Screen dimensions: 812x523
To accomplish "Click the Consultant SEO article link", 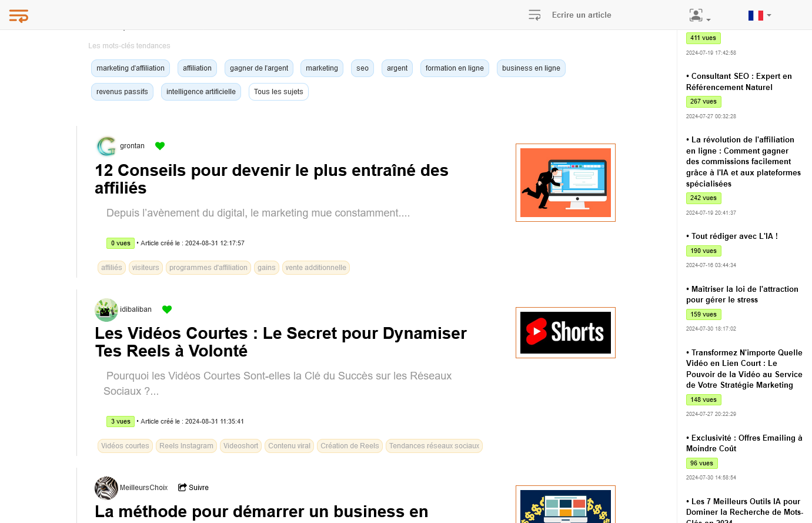I will click(x=739, y=81).
